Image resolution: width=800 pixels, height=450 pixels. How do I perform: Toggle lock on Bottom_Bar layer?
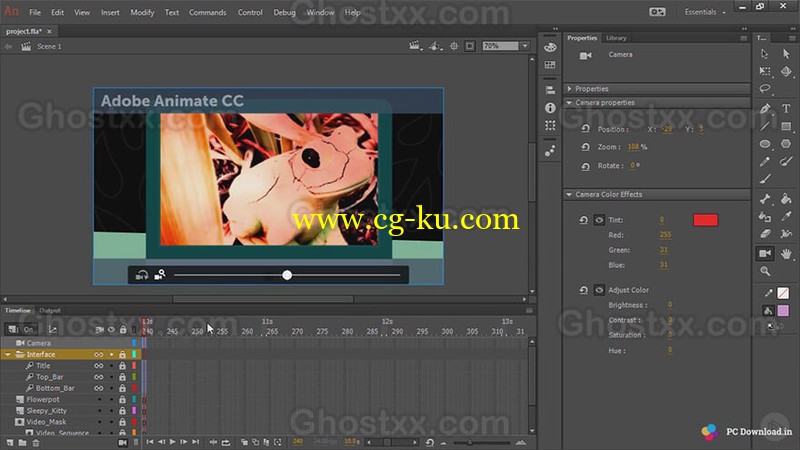[122, 388]
